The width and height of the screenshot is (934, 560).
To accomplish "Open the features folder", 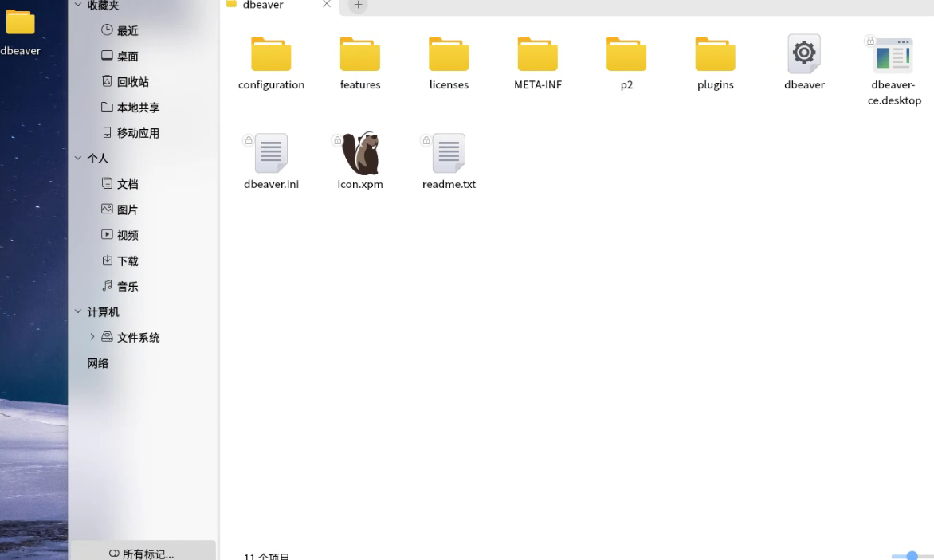I will click(x=359, y=54).
